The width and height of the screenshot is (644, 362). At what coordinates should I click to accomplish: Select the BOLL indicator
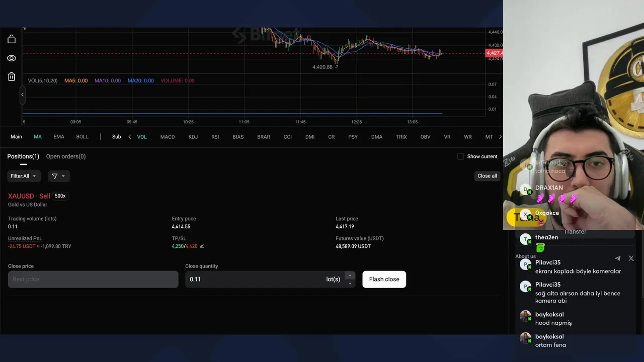82,137
